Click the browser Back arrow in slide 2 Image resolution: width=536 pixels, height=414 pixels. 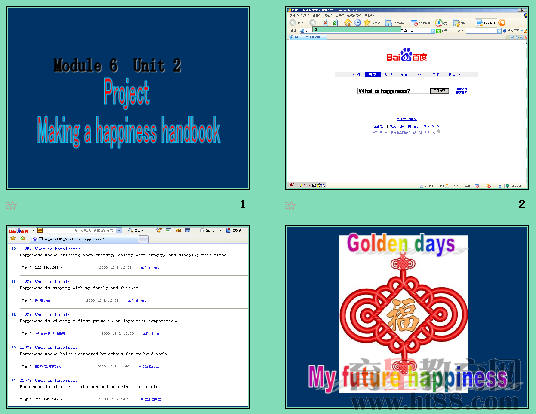pyautogui.click(x=293, y=23)
